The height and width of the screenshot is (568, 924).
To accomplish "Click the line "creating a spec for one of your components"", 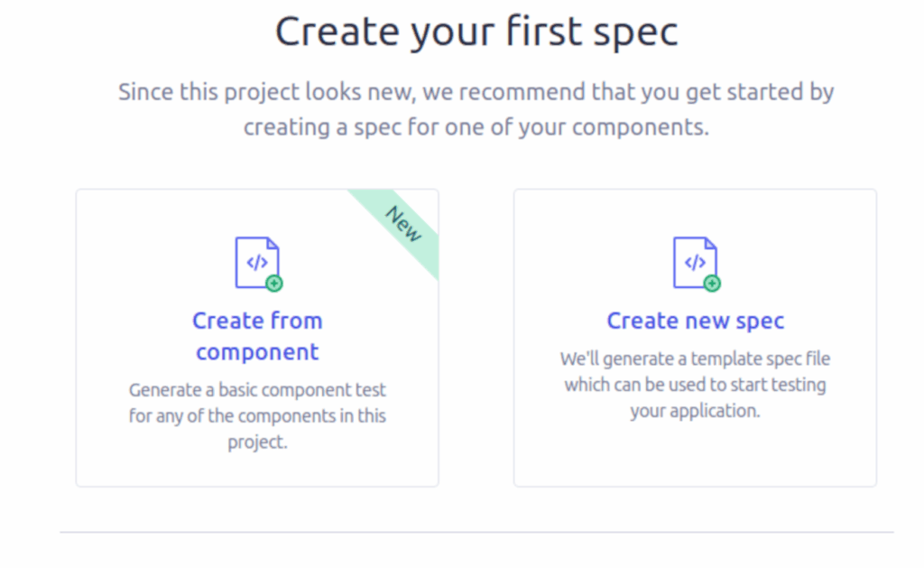I will pyautogui.click(x=476, y=127).
